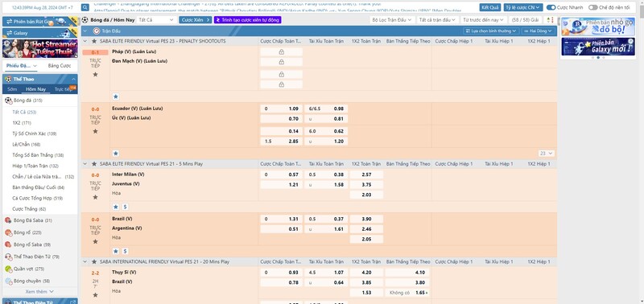Open the Phiên bản Galaxy mới banner
Screen dimensions: 644x304
tap(598, 47)
